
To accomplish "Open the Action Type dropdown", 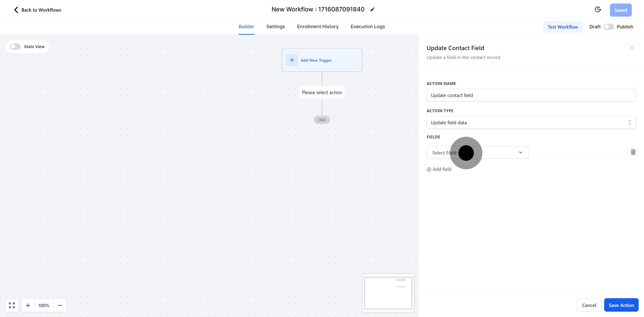I will pyautogui.click(x=531, y=123).
